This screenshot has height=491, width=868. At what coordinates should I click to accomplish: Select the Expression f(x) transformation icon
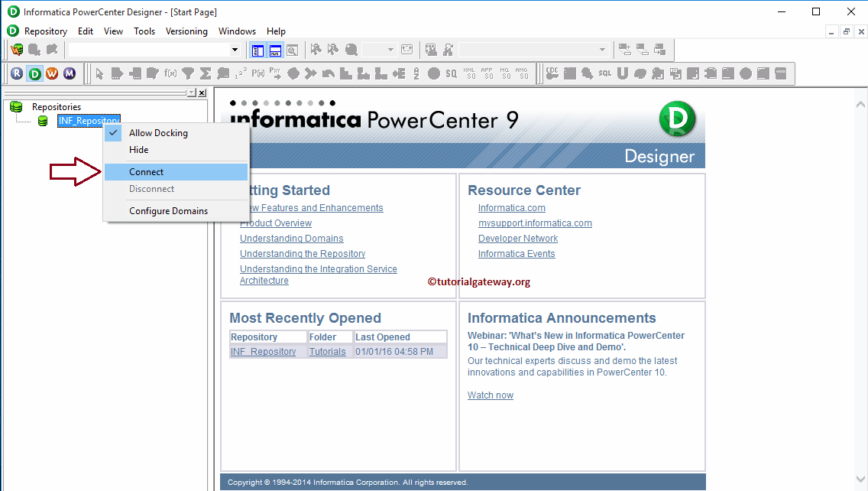[x=170, y=73]
